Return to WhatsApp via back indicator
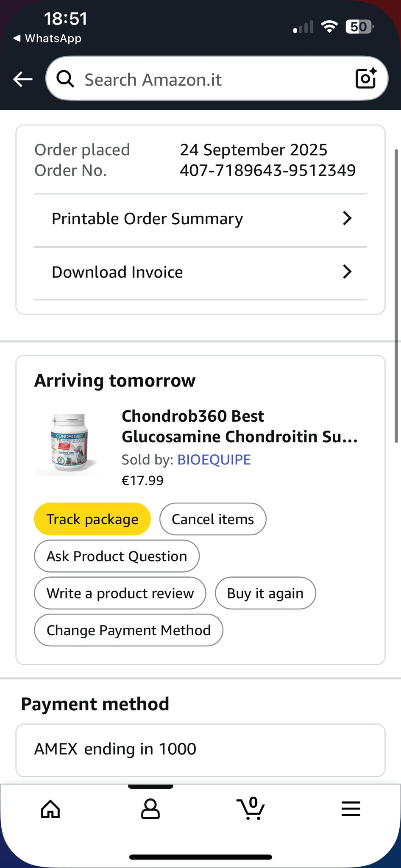The image size is (401, 868). point(47,39)
